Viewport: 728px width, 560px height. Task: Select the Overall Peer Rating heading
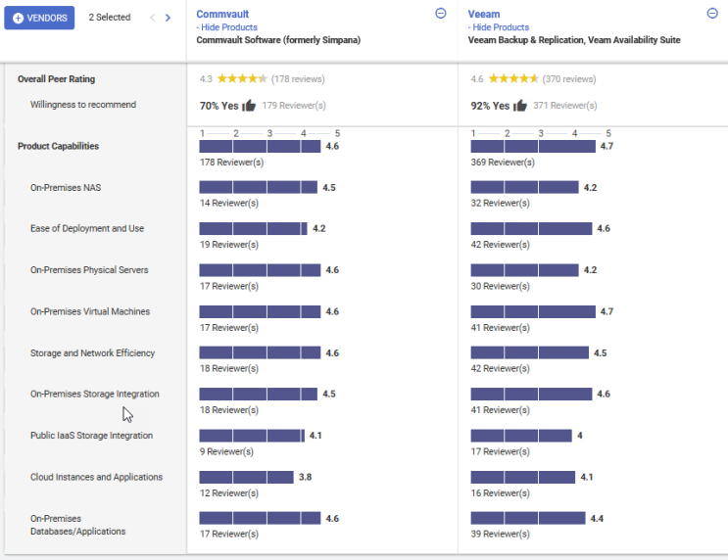[x=56, y=79]
